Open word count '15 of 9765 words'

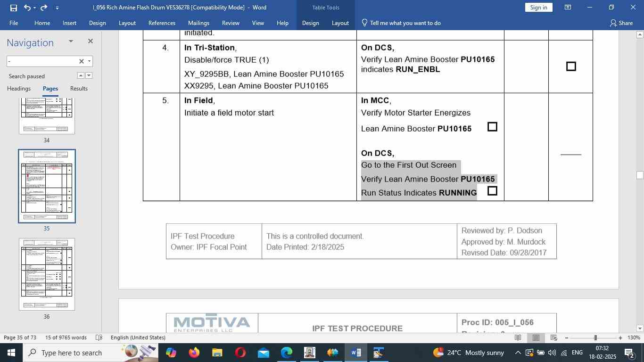pyautogui.click(x=66, y=337)
